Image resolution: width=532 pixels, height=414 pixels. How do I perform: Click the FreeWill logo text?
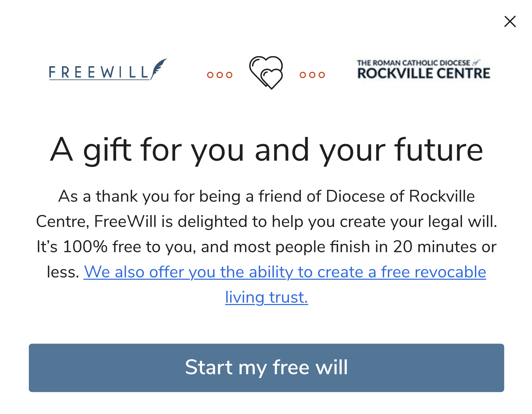click(99, 72)
